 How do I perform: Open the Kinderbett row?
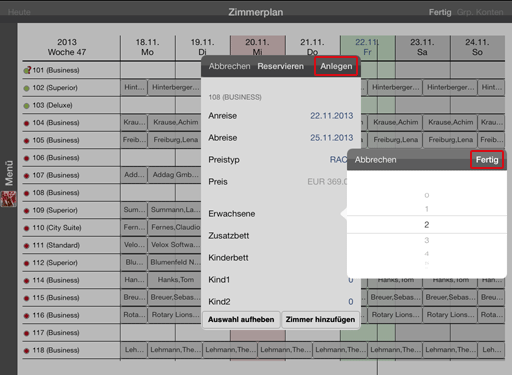tap(275, 258)
